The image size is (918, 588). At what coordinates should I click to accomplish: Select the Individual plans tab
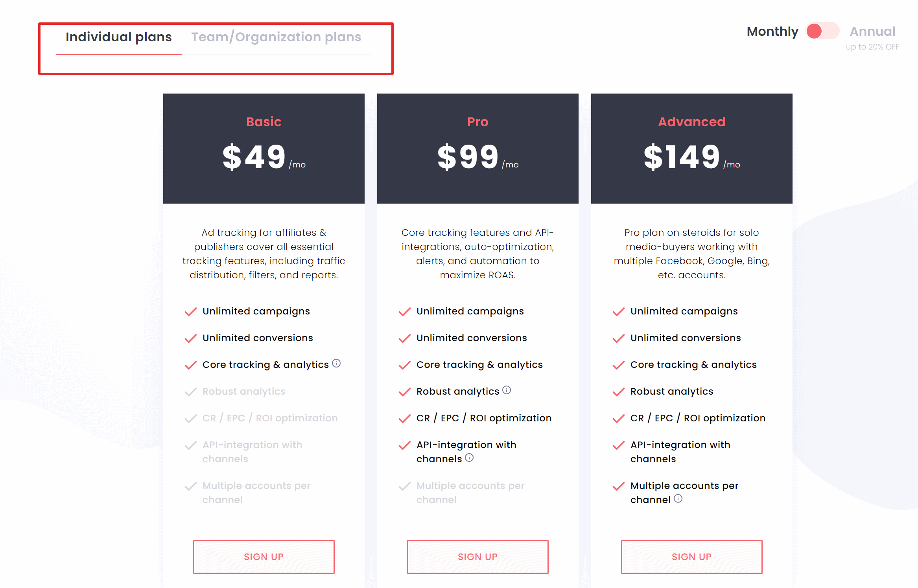click(118, 37)
